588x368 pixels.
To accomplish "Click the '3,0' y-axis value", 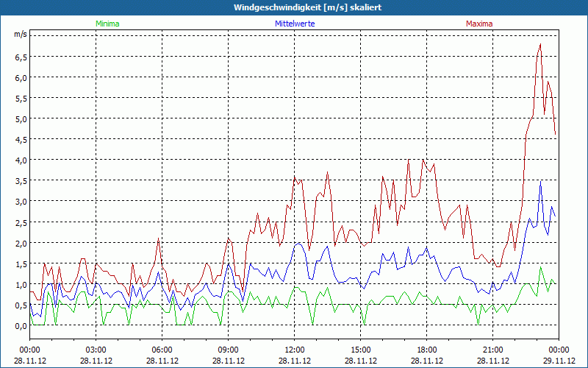I will click(21, 202).
